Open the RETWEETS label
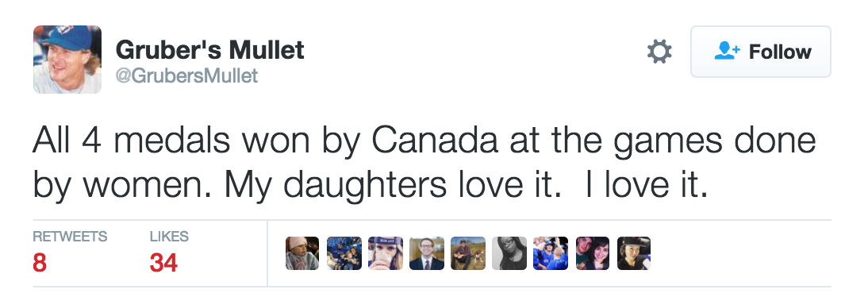868x297 pixels. tap(70, 237)
